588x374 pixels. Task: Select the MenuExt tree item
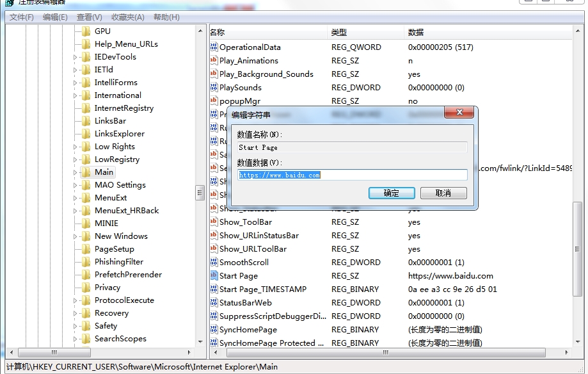[111, 197]
